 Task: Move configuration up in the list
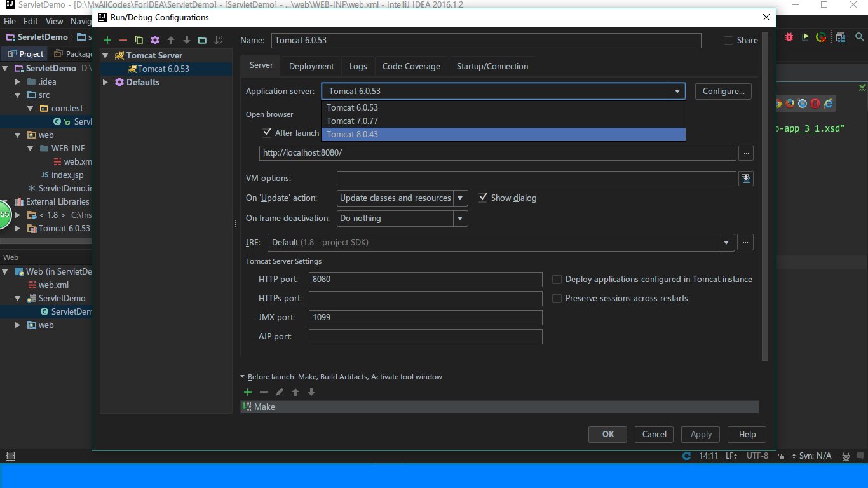[170, 40]
